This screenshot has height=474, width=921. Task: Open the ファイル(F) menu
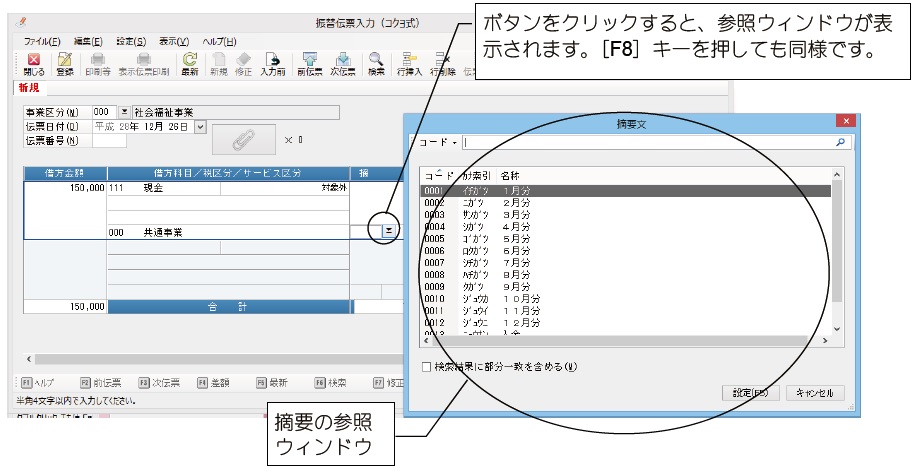[42, 41]
